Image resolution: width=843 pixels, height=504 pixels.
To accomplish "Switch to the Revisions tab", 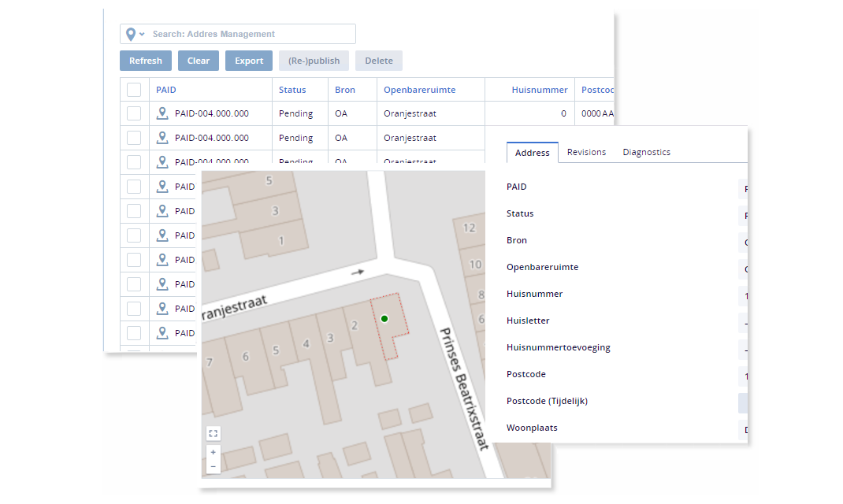I will point(586,152).
